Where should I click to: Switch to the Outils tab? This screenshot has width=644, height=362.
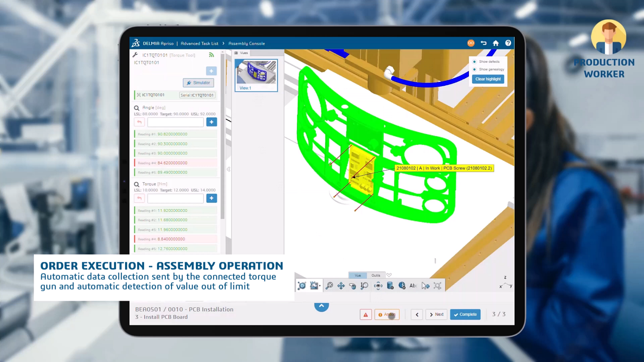376,275
